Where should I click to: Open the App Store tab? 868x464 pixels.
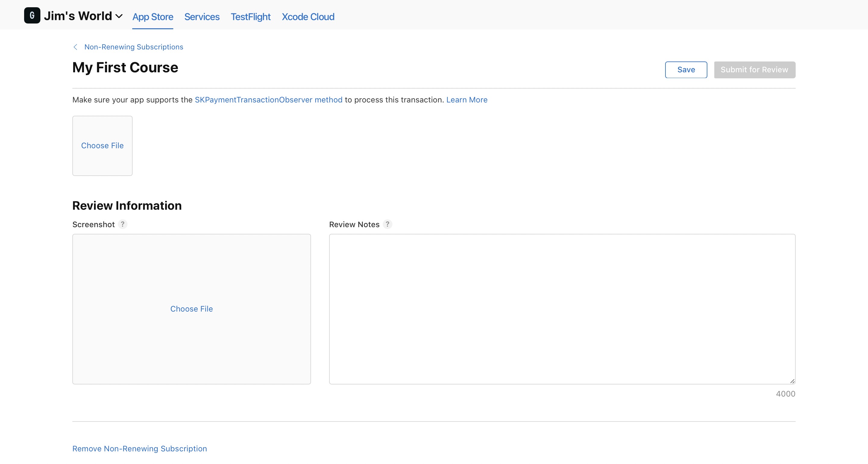[153, 17]
